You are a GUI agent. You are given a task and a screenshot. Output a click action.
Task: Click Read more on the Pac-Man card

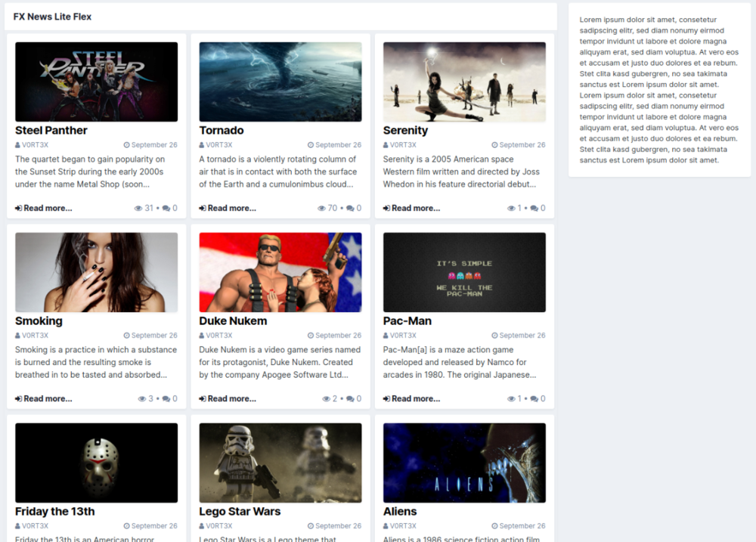tap(415, 399)
